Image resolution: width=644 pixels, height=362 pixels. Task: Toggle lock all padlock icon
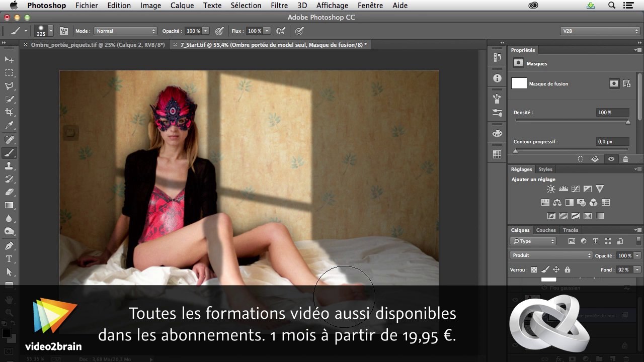(x=568, y=269)
